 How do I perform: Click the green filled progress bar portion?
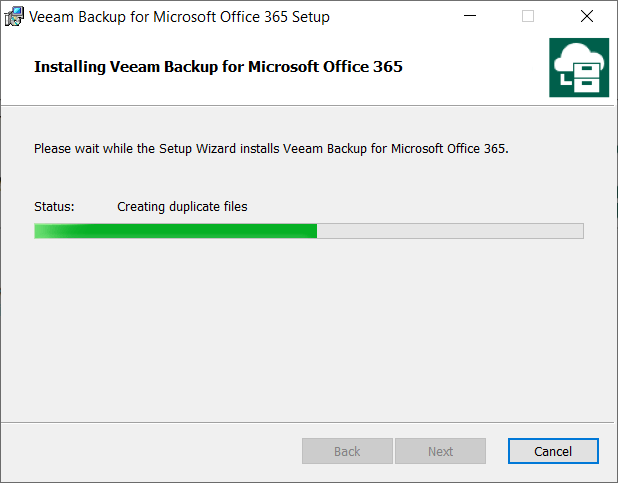click(175, 231)
